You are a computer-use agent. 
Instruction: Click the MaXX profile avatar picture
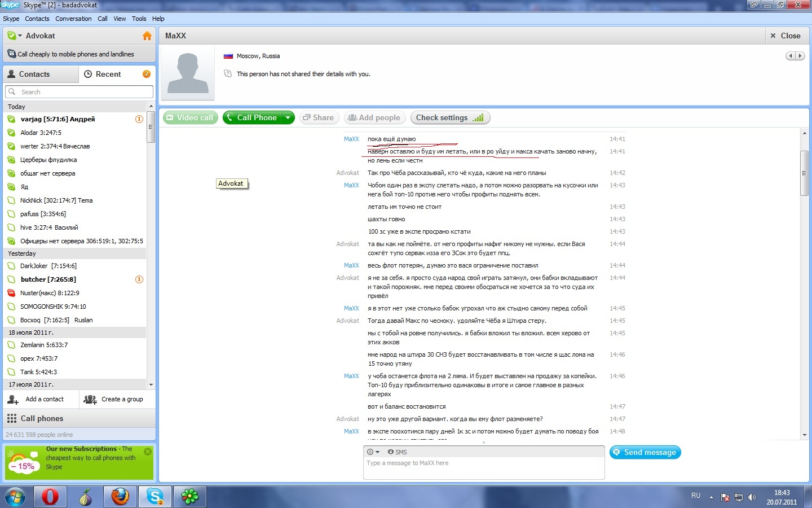(188, 73)
